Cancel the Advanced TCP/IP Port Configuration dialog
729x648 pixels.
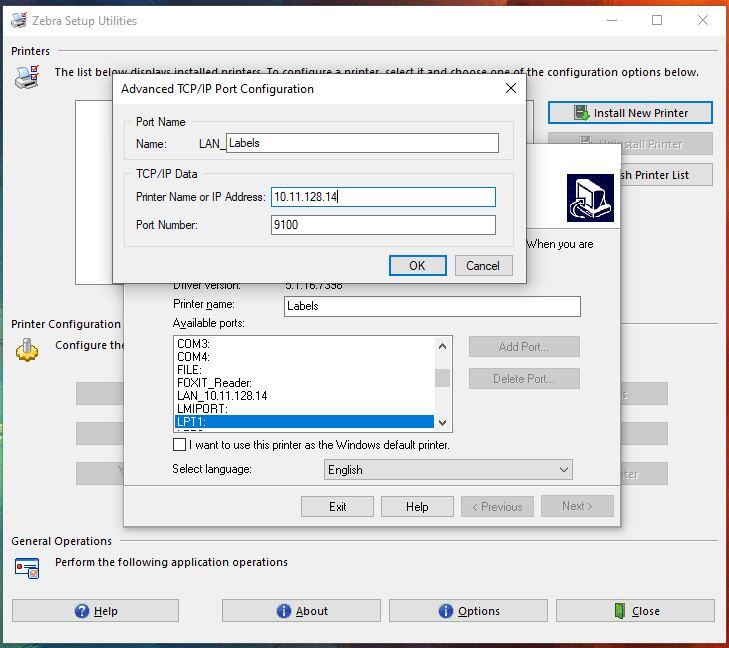point(484,265)
